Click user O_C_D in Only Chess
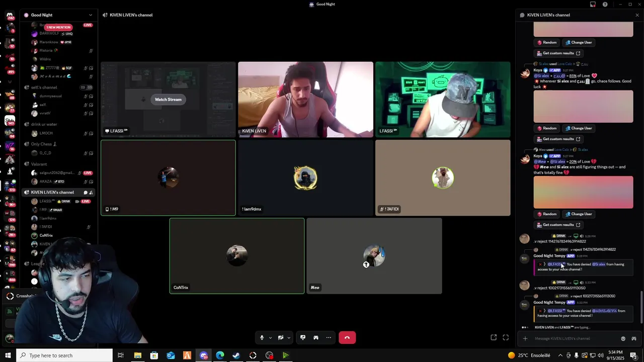Screen dimensions: 644x362 (x=45, y=153)
